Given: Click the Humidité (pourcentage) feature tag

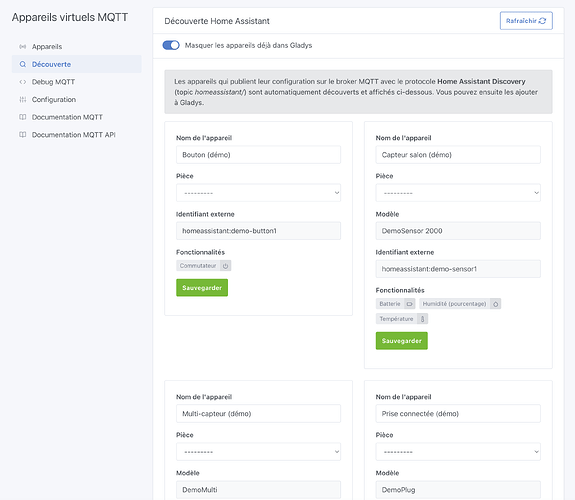Looking at the screenshot, I should (x=460, y=304).
